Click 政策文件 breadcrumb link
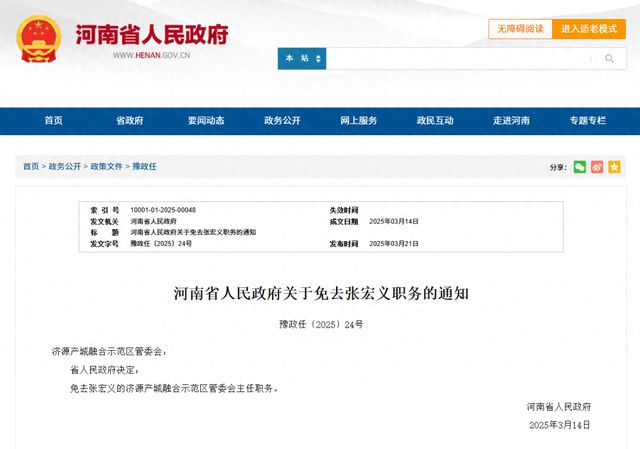 pyautogui.click(x=106, y=167)
